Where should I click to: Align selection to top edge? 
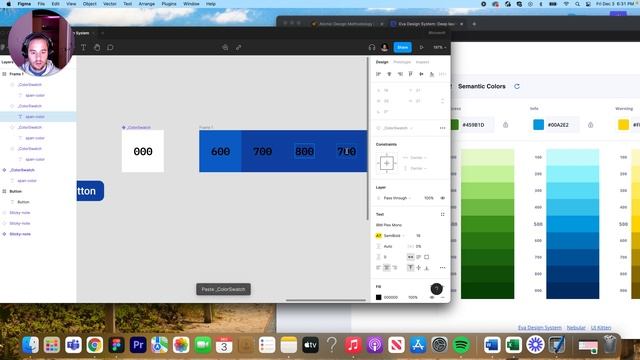[x=411, y=74]
